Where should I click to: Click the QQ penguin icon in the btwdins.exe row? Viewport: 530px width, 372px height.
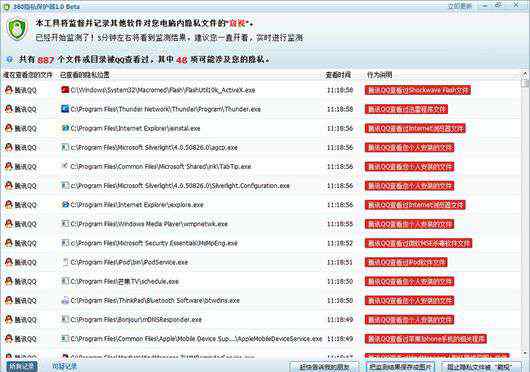coord(9,300)
